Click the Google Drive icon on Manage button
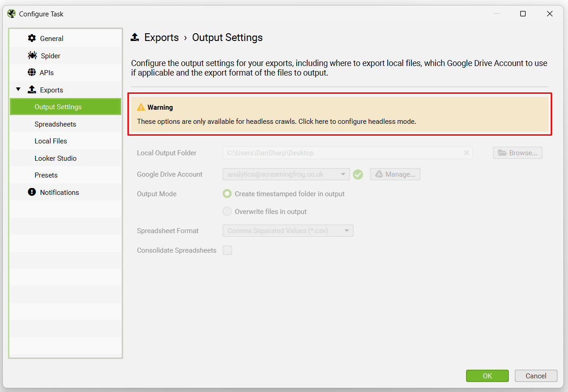The width and height of the screenshot is (568, 392). [380, 174]
